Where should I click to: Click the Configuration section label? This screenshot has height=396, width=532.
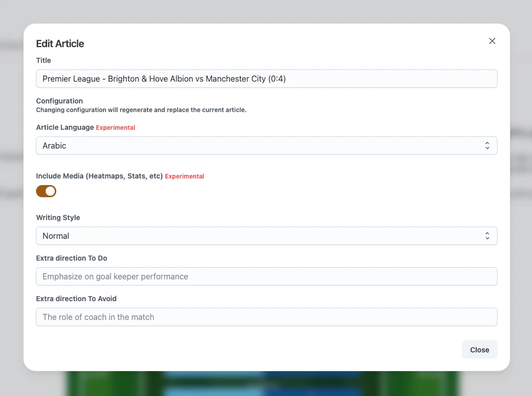[59, 101]
